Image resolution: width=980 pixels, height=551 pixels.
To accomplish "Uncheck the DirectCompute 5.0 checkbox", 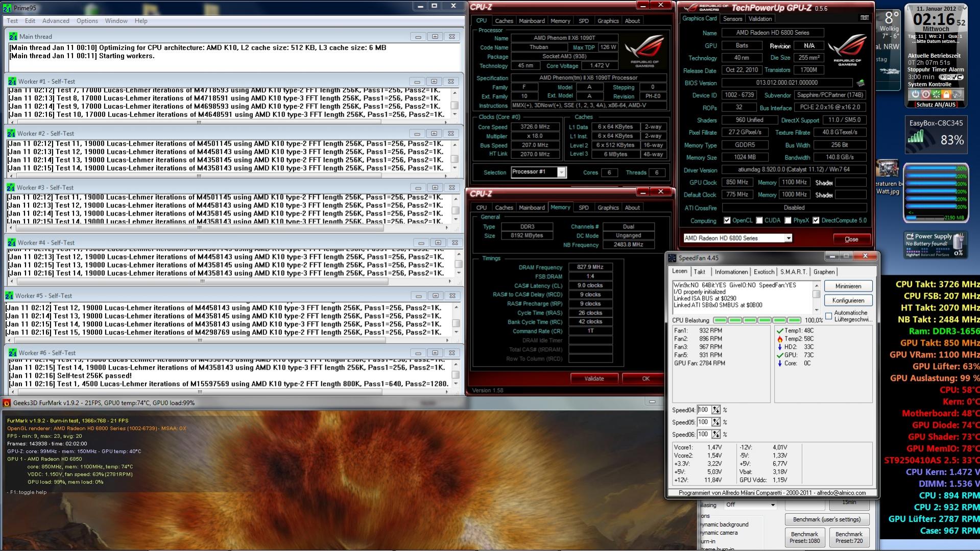I will click(x=816, y=221).
